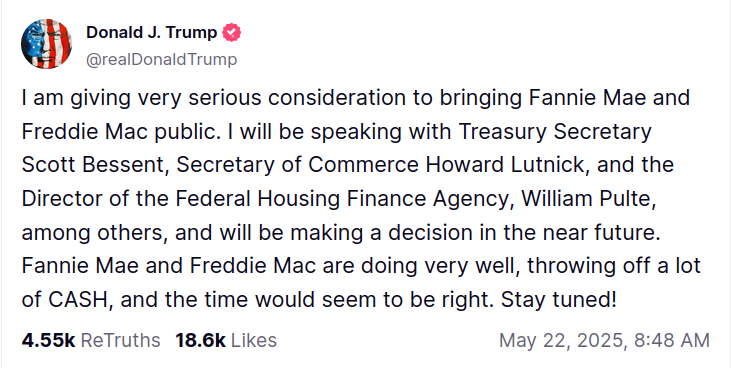Screen dimensions: 731x368
Task: Click the Likes label
Action: [254, 340]
